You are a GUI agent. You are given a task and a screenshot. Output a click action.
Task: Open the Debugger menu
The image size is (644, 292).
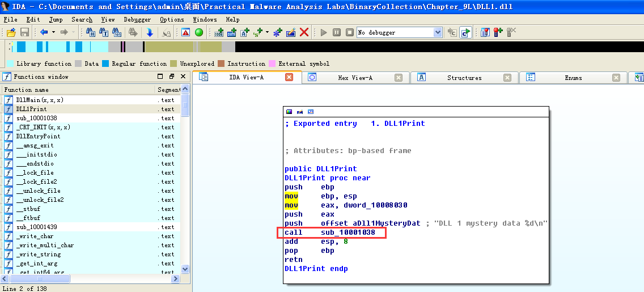point(137,19)
